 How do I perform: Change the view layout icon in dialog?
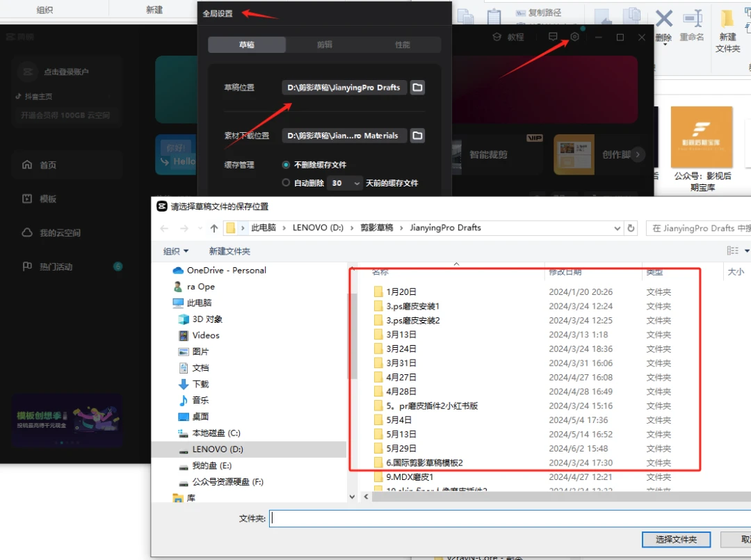[732, 250]
